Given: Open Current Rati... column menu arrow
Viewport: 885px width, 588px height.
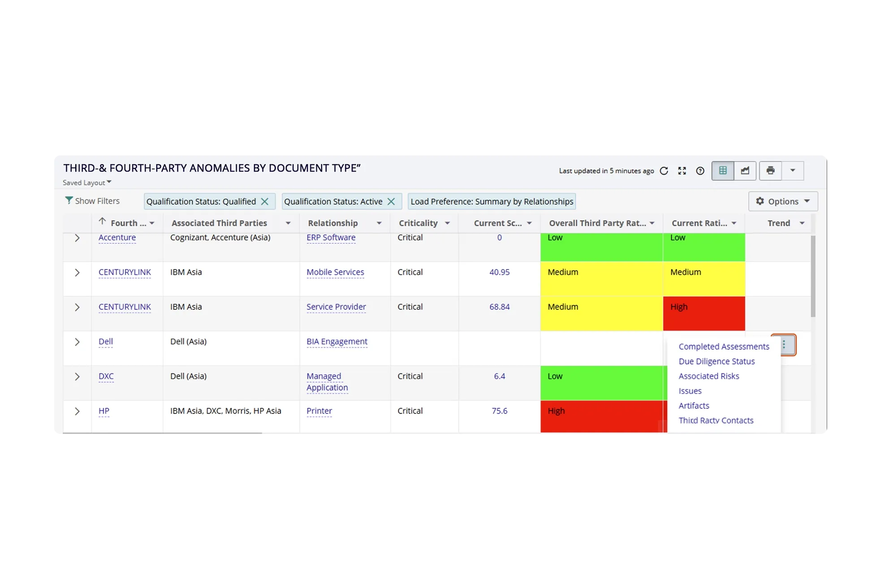Looking at the screenshot, I should tap(734, 223).
